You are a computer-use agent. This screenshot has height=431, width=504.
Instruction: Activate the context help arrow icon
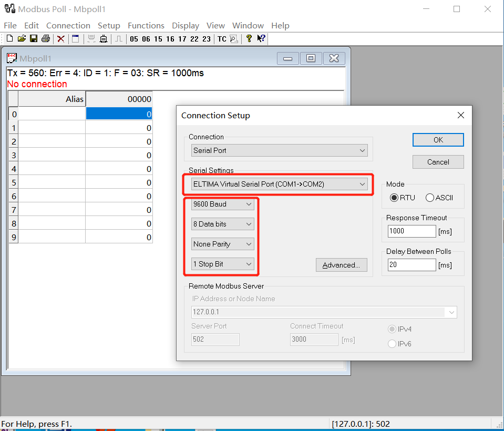[261, 38]
